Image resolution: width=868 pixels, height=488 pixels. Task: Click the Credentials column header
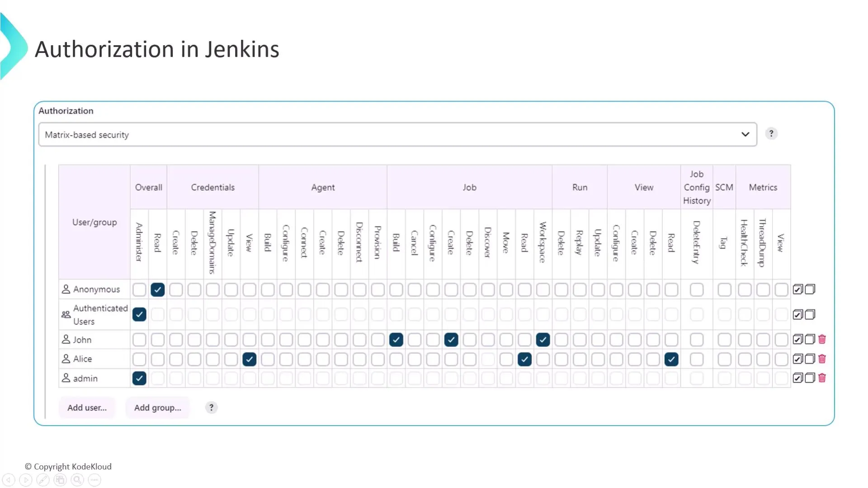pos(212,187)
